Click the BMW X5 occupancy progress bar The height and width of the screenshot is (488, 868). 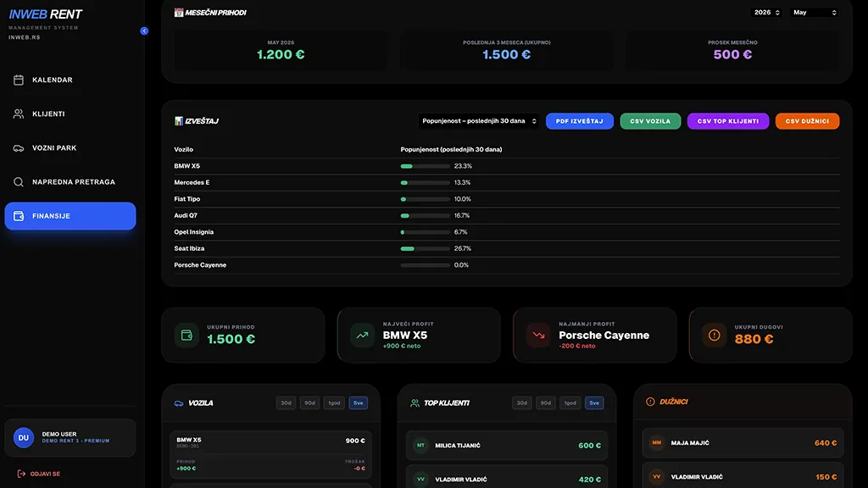pos(426,166)
